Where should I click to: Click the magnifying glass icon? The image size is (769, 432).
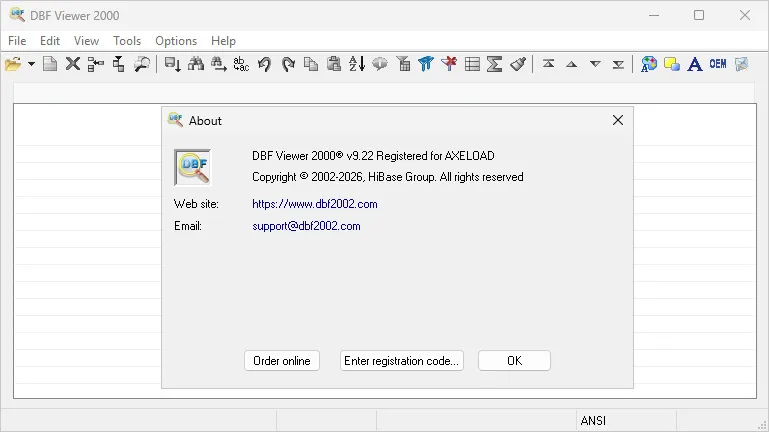click(142, 64)
